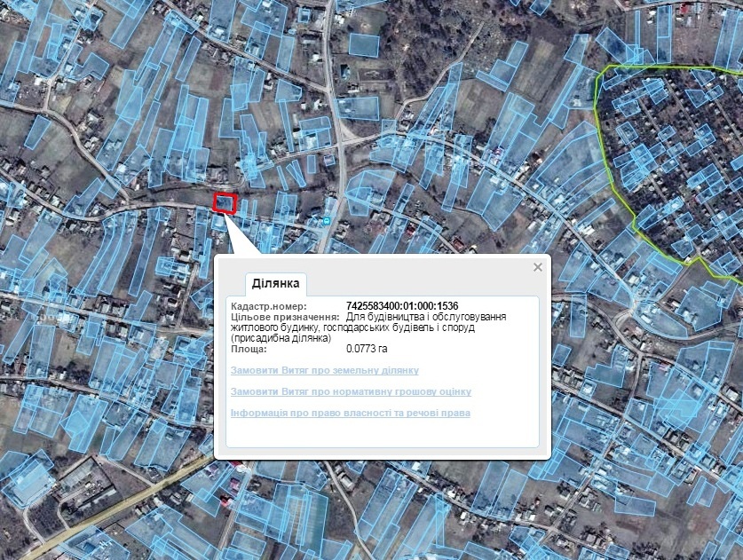Click the Площа label in popup

point(249,349)
